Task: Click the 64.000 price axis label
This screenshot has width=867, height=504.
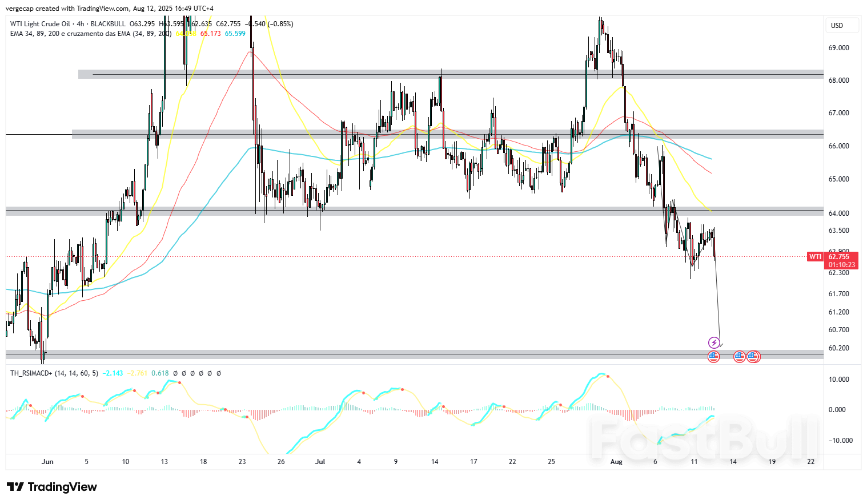Action: pyautogui.click(x=838, y=213)
